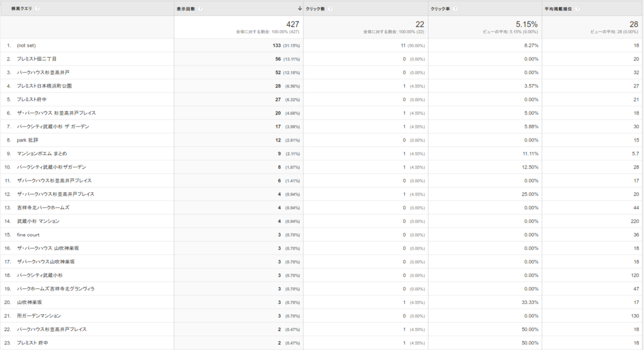644x350 pixels.
Task: Click average position cell 130
Action: tap(635, 316)
